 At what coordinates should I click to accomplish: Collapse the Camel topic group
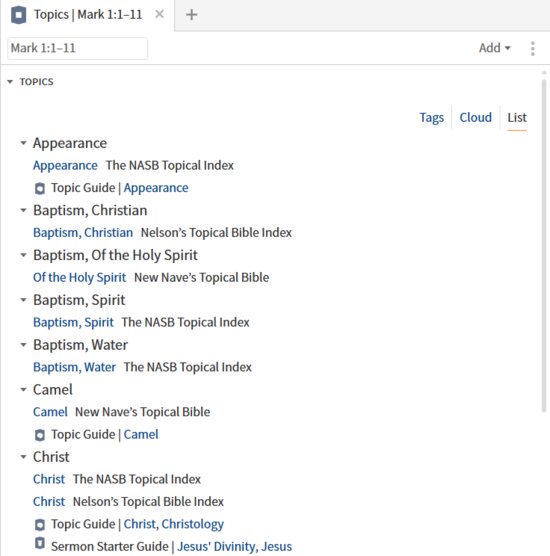click(23, 390)
